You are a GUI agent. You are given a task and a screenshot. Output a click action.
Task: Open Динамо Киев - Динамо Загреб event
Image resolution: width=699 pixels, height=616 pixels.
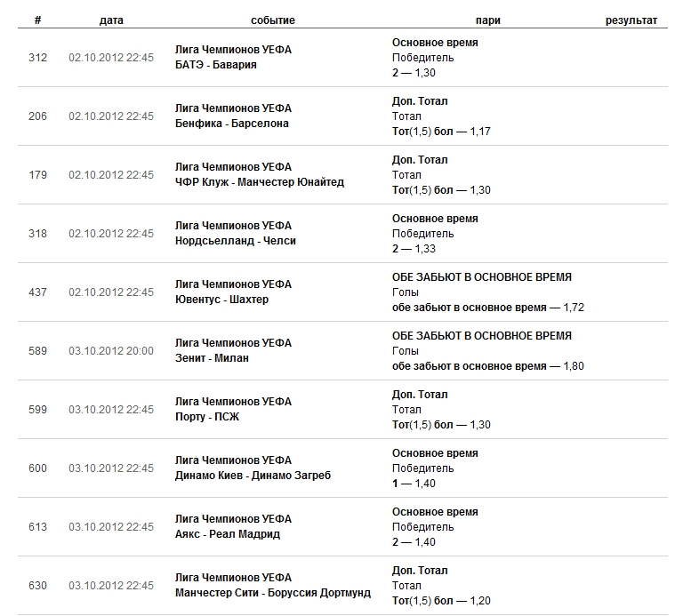pyautogui.click(x=253, y=476)
